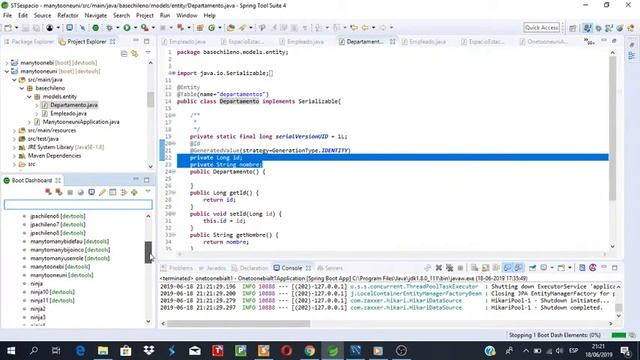Viewport: 640px width, 360px height.
Task: Click the Open Task folder icon in toolbar
Action: [231, 28]
